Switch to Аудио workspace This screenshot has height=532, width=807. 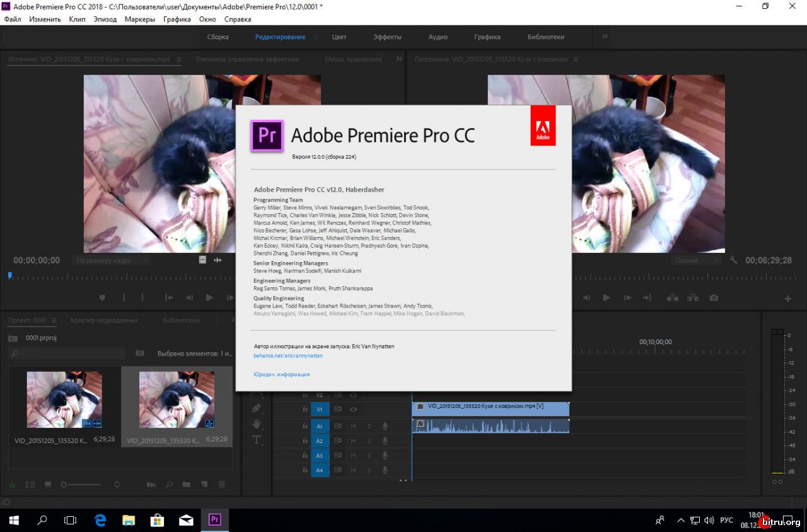tap(438, 37)
